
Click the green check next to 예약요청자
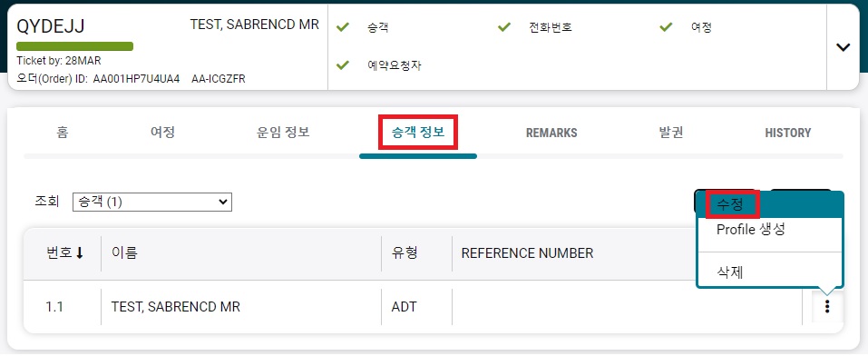pyautogui.click(x=343, y=65)
